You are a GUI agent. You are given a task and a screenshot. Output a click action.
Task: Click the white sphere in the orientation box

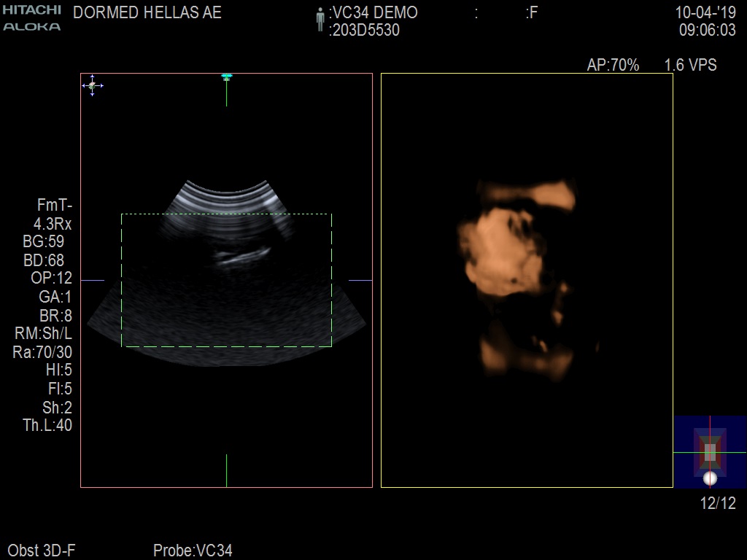[710, 478]
